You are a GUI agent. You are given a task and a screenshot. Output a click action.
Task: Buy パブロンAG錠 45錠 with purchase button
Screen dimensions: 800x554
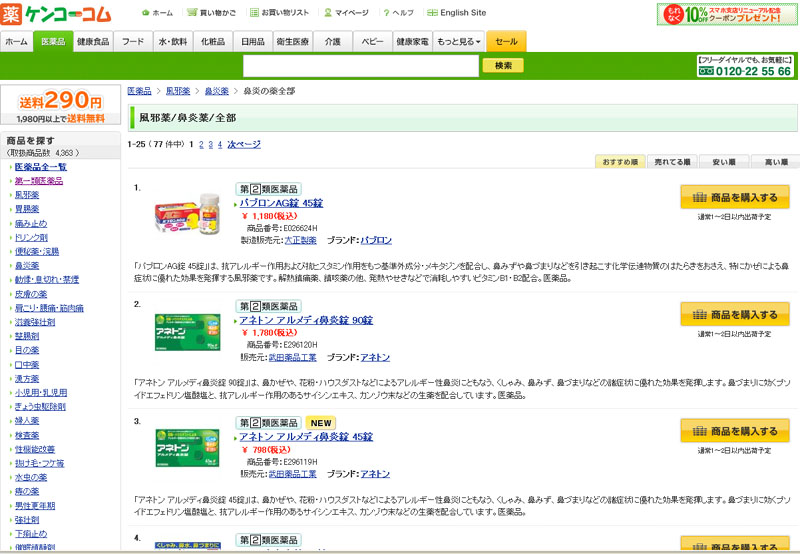pyautogui.click(x=735, y=197)
